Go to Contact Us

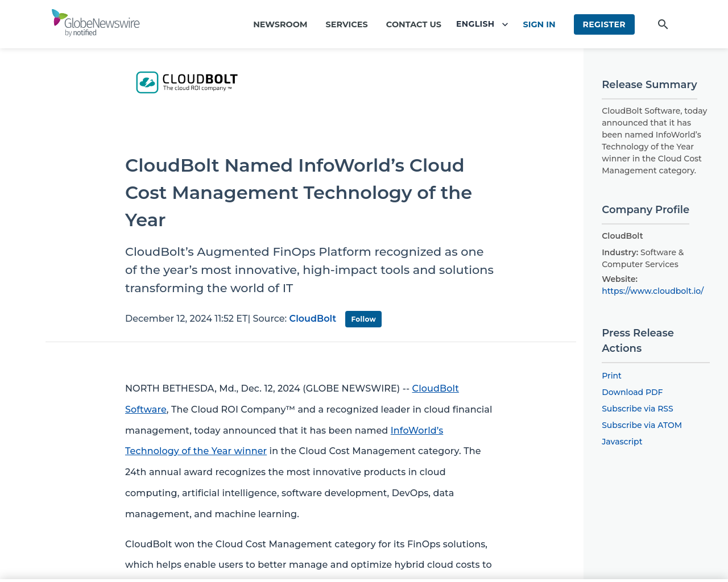[413, 24]
